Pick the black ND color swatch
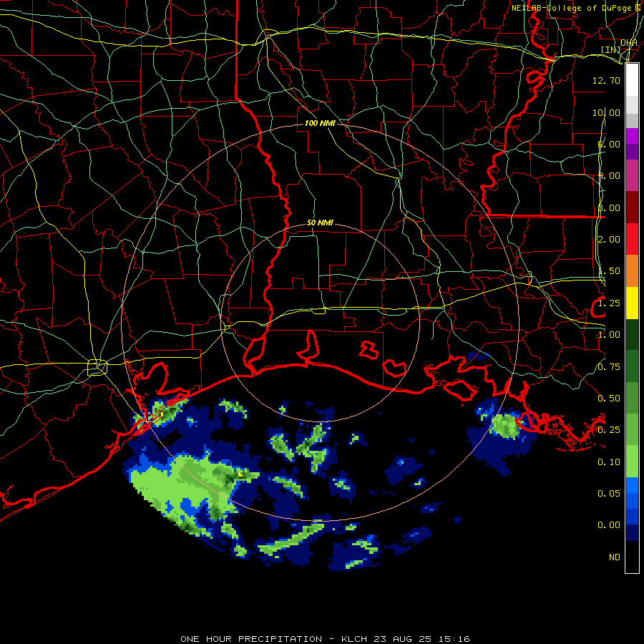This screenshot has height=644, width=644. pos(632,557)
